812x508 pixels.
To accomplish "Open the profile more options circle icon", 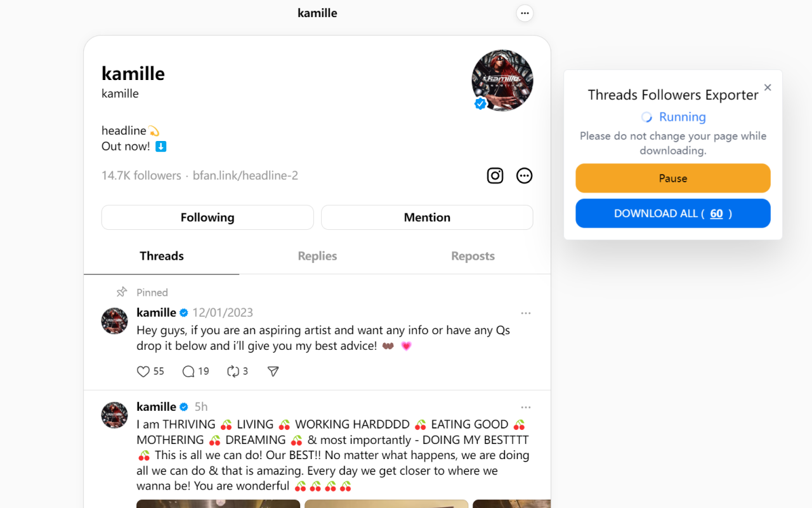I will (524, 176).
